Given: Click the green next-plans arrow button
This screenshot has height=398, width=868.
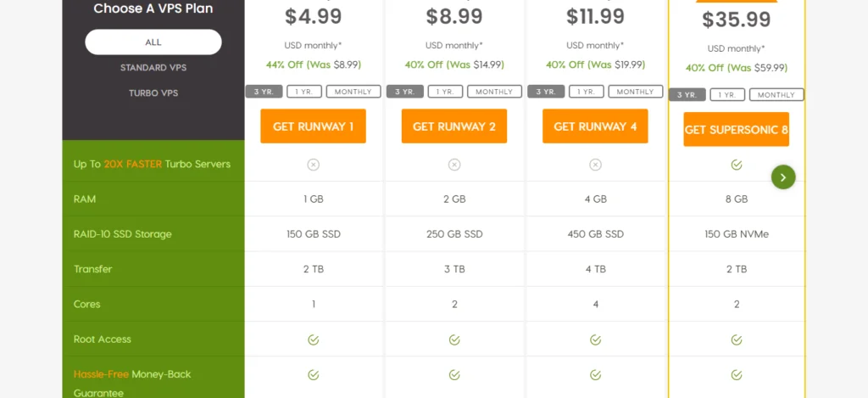Looking at the screenshot, I should point(783,177).
